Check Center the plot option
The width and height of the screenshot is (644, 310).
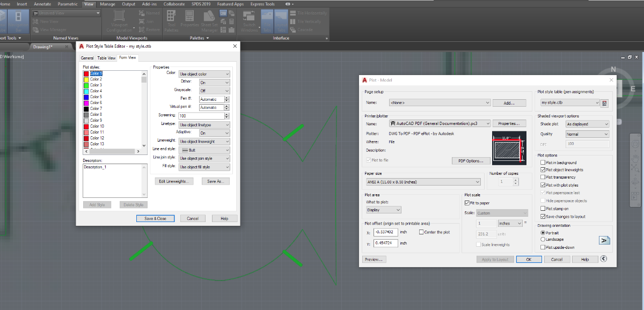coord(421,232)
